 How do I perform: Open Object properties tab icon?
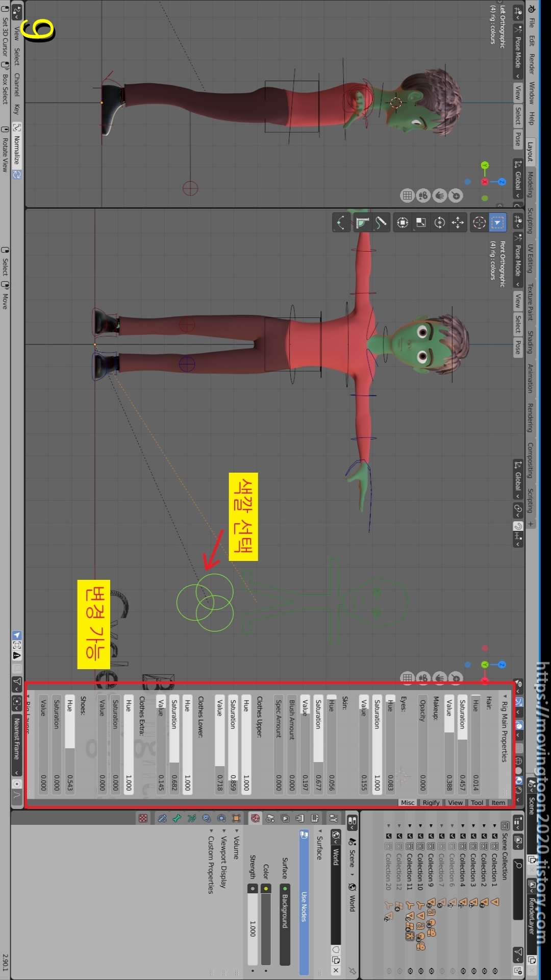pyautogui.click(x=236, y=819)
